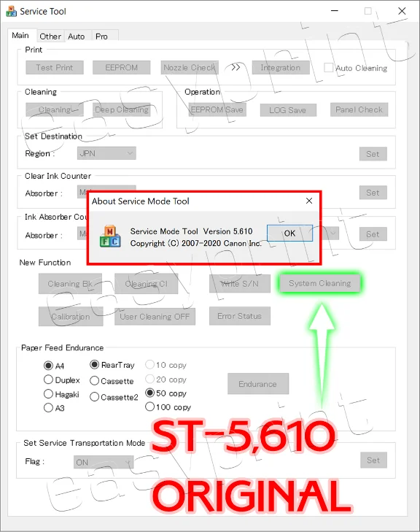Click the 'Copyright (C) 2007-2020 Canon Inc.' text

[x=196, y=243]
